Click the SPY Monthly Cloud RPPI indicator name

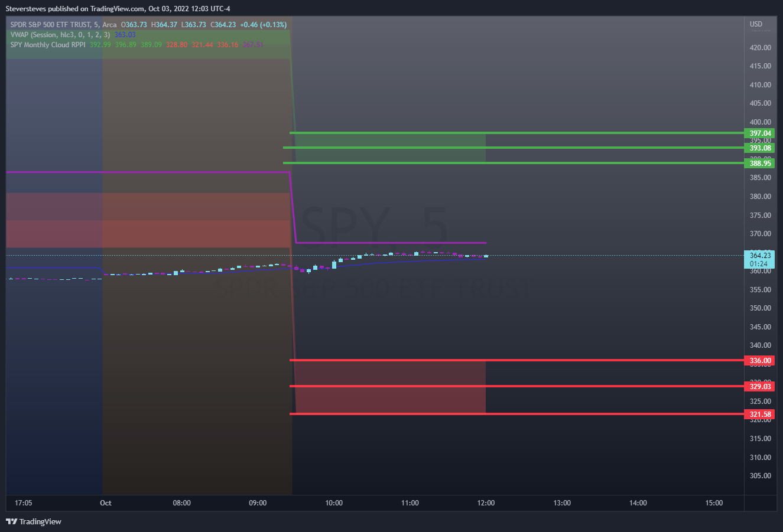[48, 45]
